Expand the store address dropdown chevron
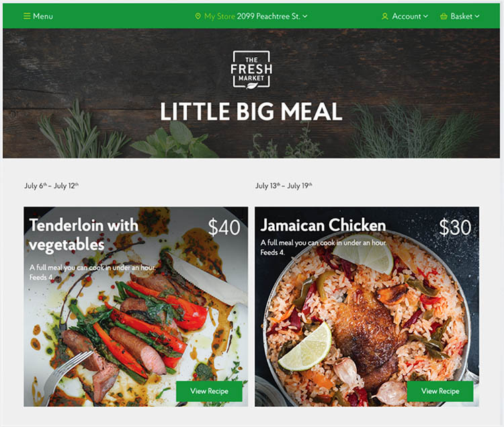 (305, 16)
